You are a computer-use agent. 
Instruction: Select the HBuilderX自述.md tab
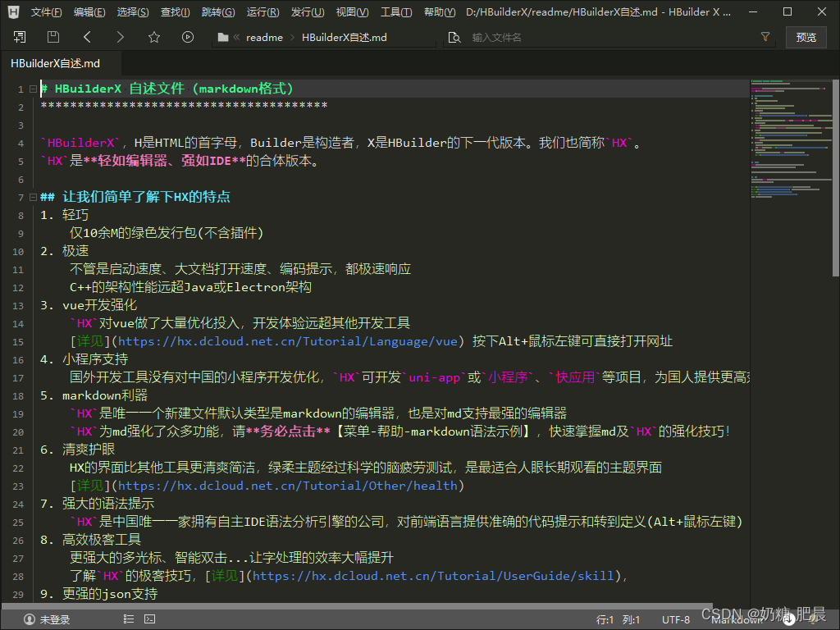pos(57,62)
